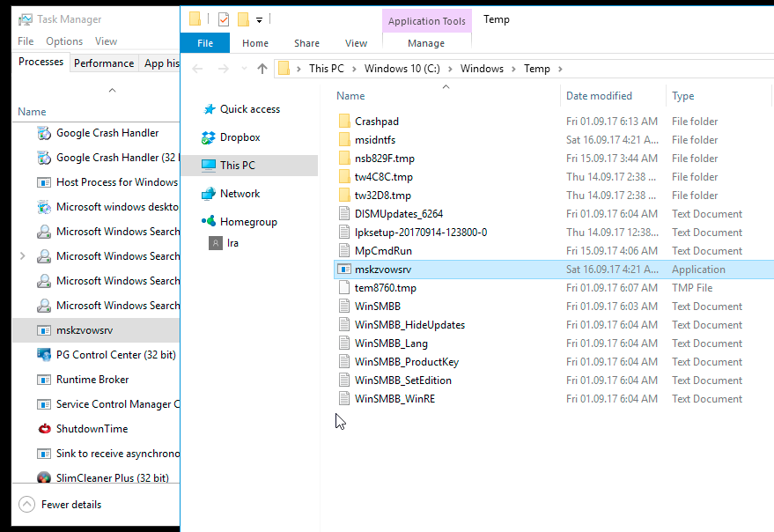Click the New Folder icon in title bar
This screenshot has height=532, width=774.
coord(243,19)
